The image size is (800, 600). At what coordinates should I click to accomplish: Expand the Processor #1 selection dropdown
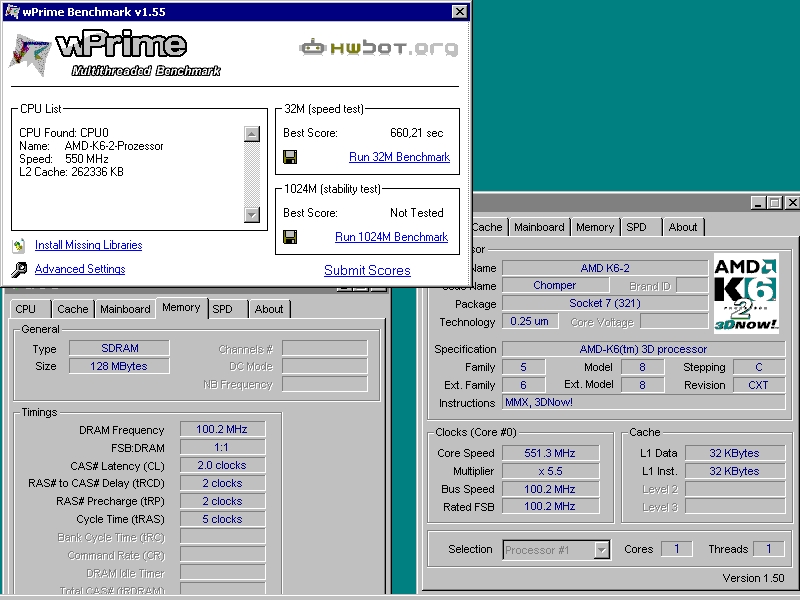(x=602, y=550)
